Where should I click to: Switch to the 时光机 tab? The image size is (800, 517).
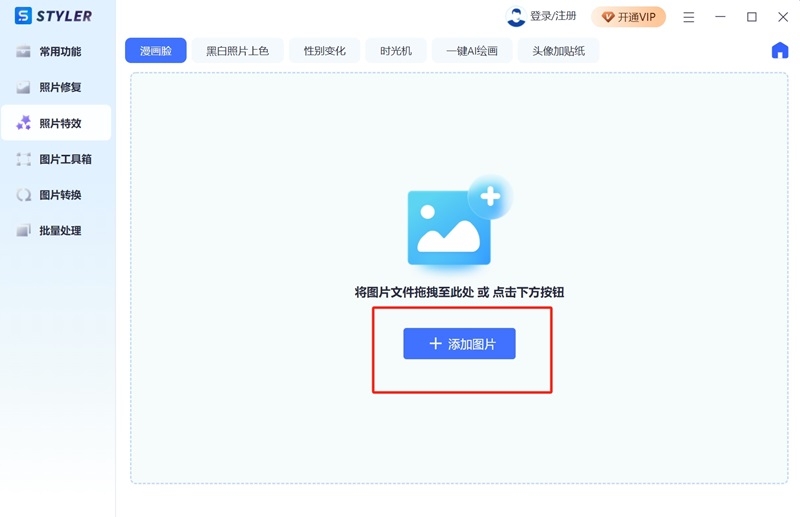pos(396,51)
